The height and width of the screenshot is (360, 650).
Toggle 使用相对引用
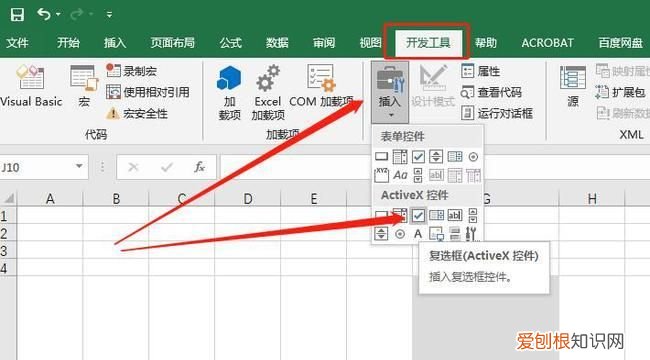click(x=148, y=92)
